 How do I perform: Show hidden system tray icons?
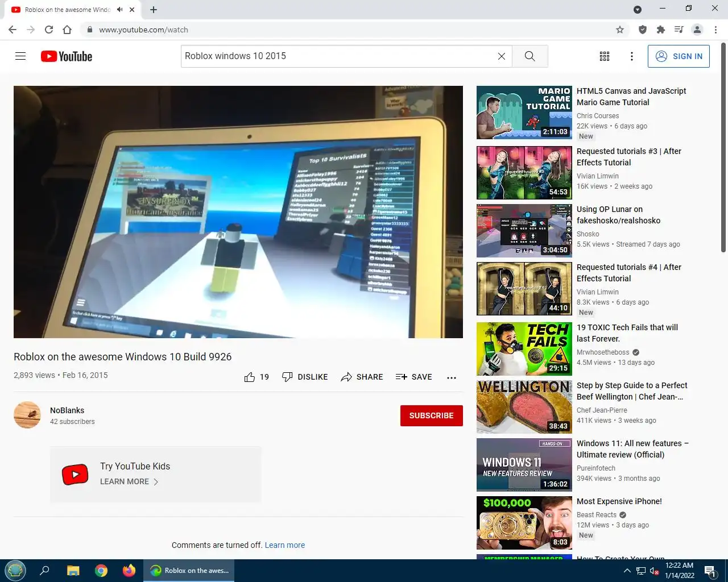[627, 571]
